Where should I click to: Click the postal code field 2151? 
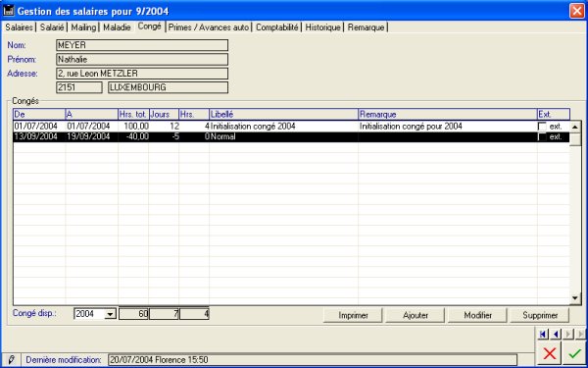tap(79, 87)
